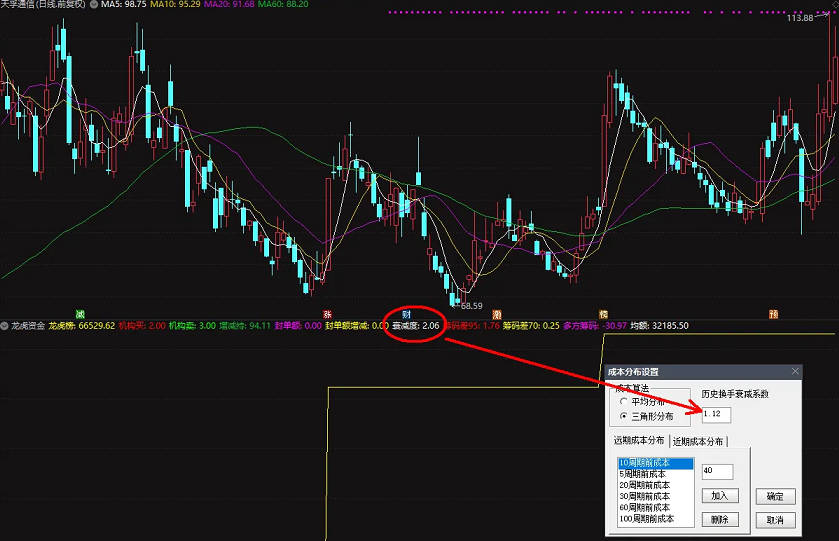The height and width of the screenshot is (541, 839).
Task: Select 30周期前成本 in the cost list
Action: click(x=655, y=497)
